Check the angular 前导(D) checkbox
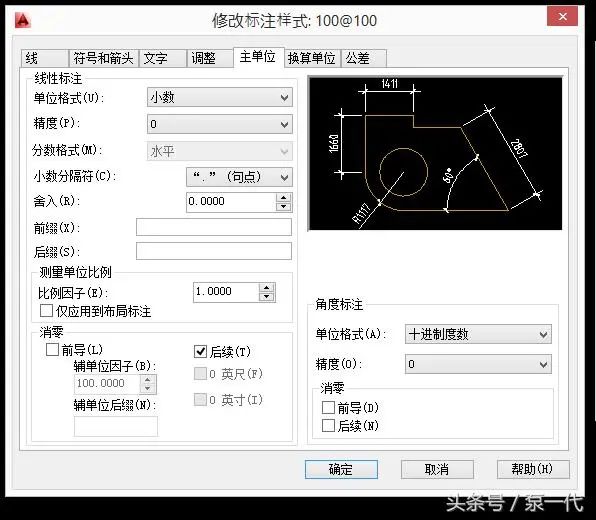 coord(328,407)
